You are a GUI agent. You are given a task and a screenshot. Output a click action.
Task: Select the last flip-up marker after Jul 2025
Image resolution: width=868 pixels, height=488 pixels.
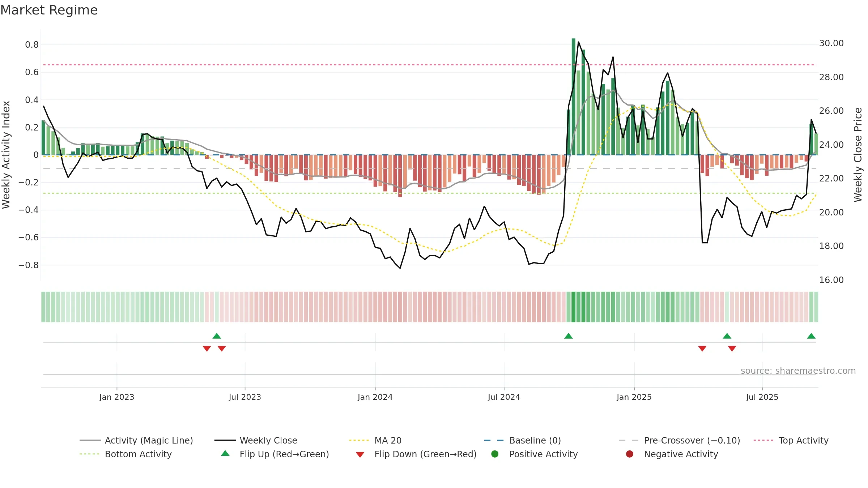(x=811, y=336)
